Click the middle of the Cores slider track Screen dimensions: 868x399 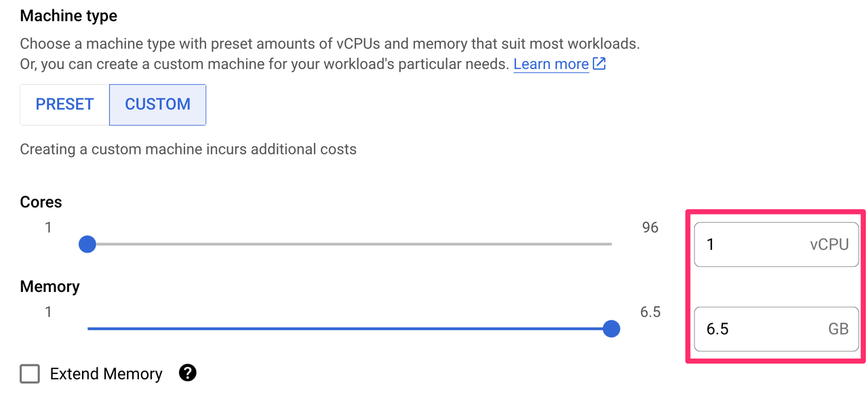tap(349, 244)
